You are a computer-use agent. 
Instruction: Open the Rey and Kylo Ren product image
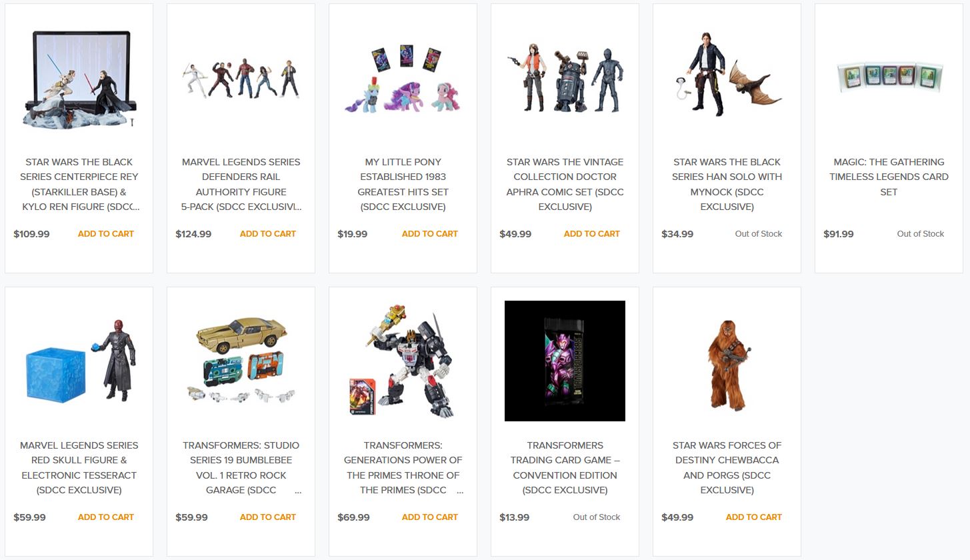tap(79, 78)
